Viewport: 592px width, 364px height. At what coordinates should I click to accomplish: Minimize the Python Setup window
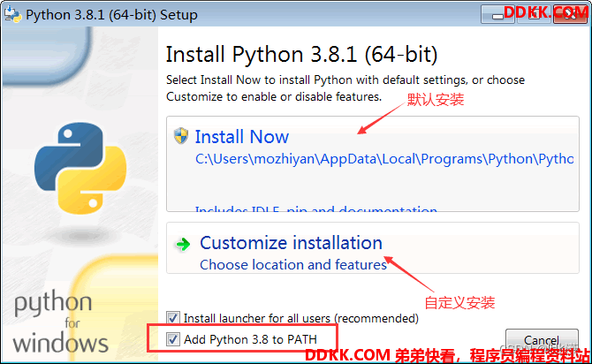tap(497, 14)
